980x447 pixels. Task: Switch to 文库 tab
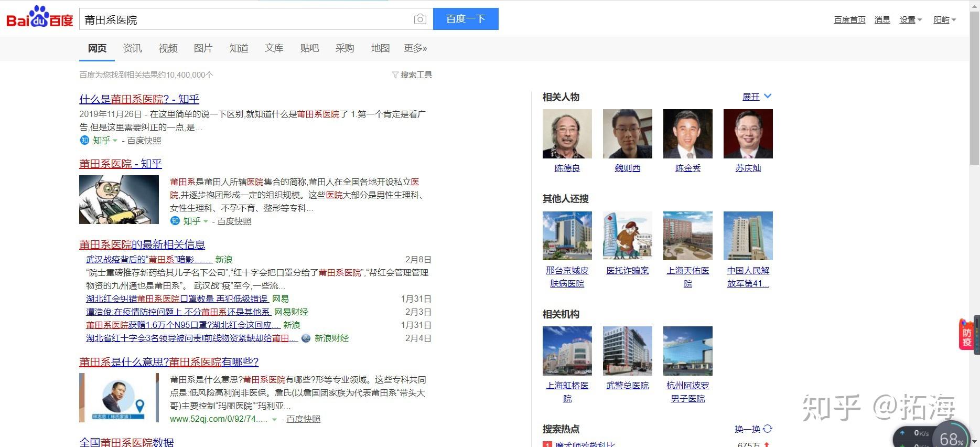[x=274, y=48]
